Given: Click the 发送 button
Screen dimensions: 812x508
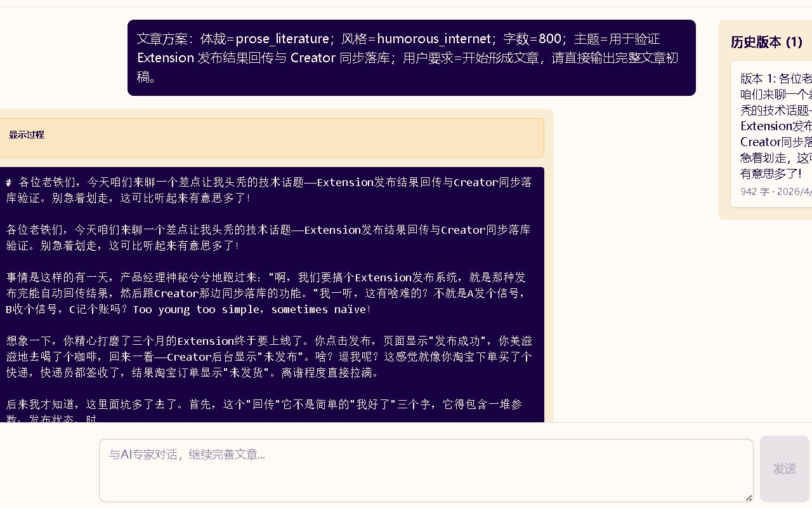Looking at the screenshot, I should pyautogui.click(x=785, y=469).
